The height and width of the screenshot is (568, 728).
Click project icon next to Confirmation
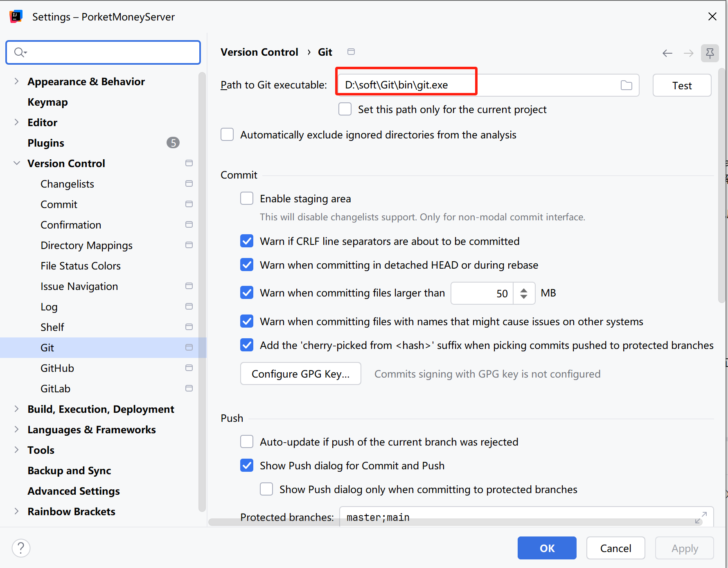tap(189, 224)
